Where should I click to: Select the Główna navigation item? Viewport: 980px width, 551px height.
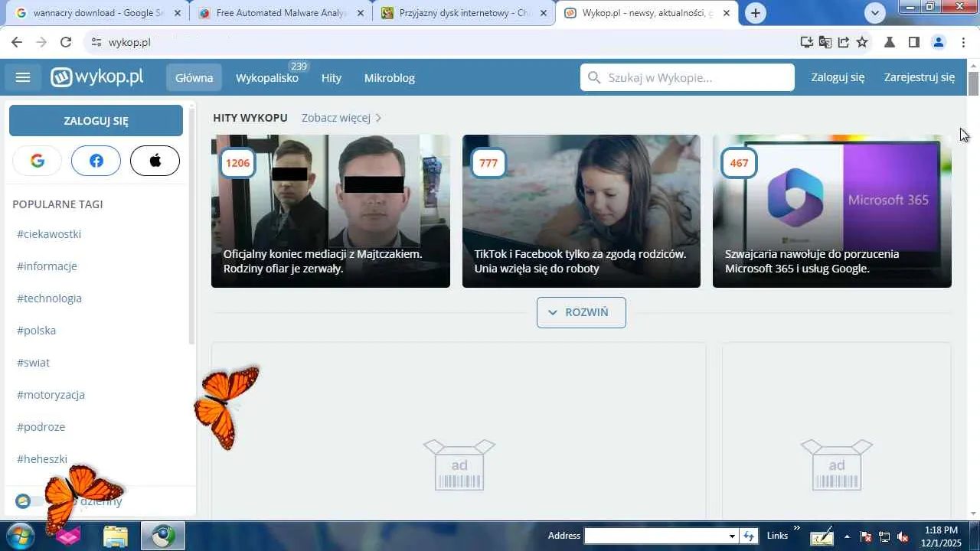click(x=194, y=77)
